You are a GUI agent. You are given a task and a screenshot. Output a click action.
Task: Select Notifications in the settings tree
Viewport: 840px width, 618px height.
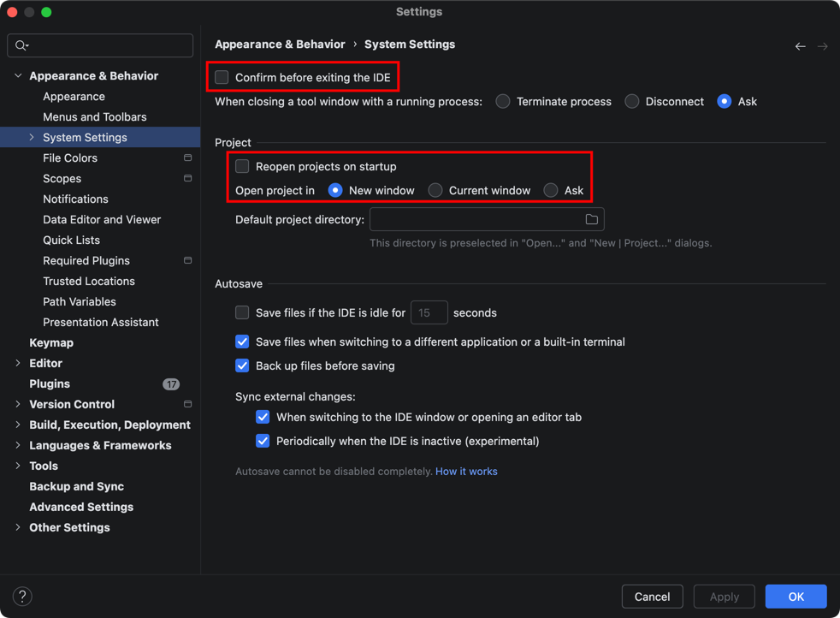[75, 199]
